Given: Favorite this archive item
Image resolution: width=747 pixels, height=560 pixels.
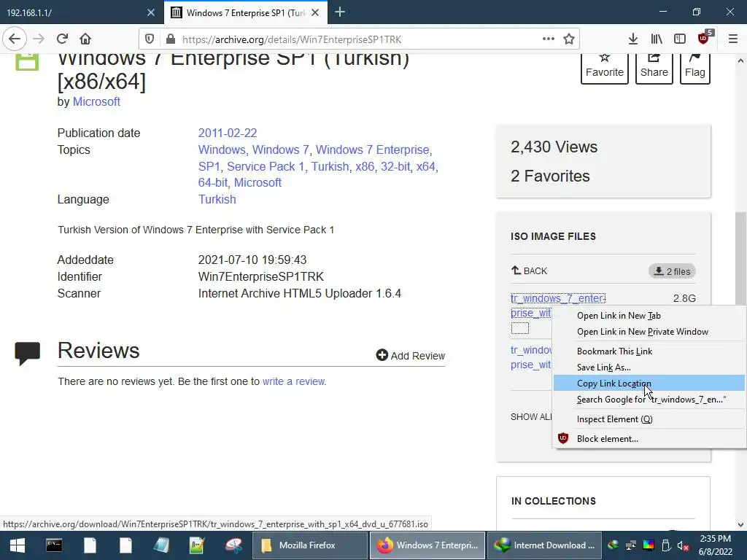Looking at the screenshot, I should (x=605, y=68).
